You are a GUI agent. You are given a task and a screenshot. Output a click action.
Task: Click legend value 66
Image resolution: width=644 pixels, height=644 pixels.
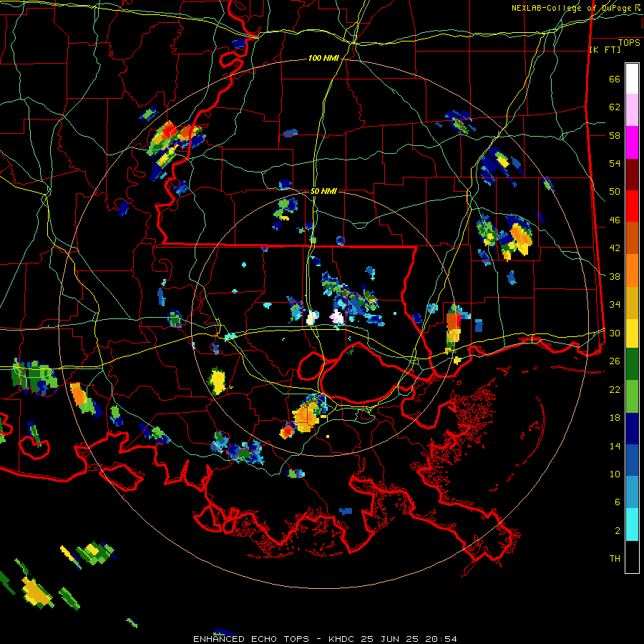[615, 79]
